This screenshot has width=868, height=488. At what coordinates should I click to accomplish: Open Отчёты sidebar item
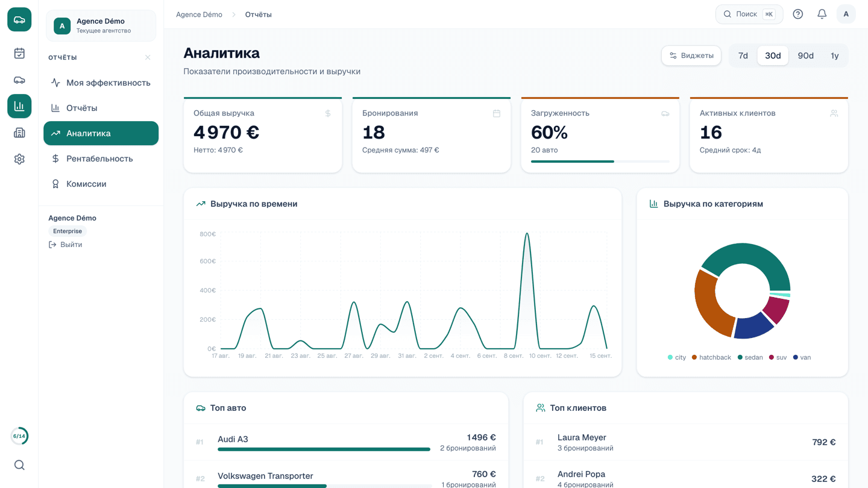[101, 108]
